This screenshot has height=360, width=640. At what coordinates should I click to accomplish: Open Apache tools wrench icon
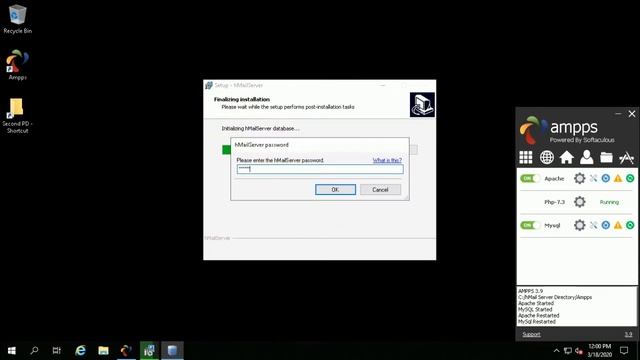593,178
